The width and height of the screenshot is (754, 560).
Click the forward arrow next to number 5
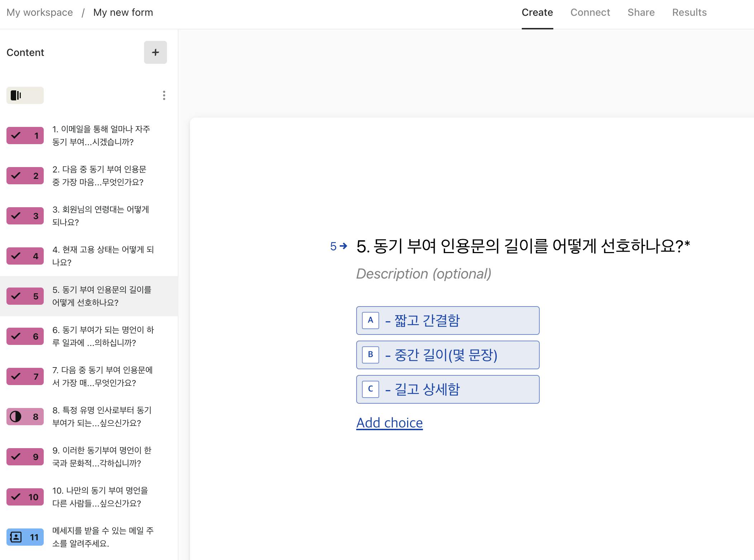point(343,246)
